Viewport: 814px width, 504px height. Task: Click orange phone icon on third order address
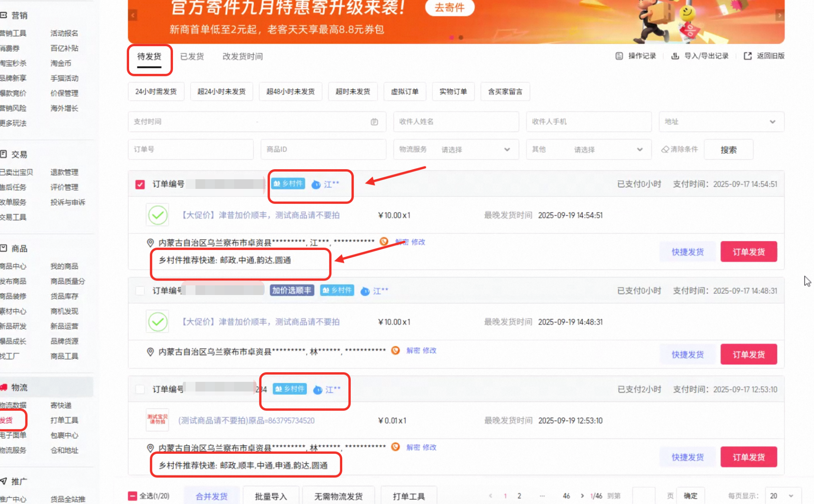(395, 447)
